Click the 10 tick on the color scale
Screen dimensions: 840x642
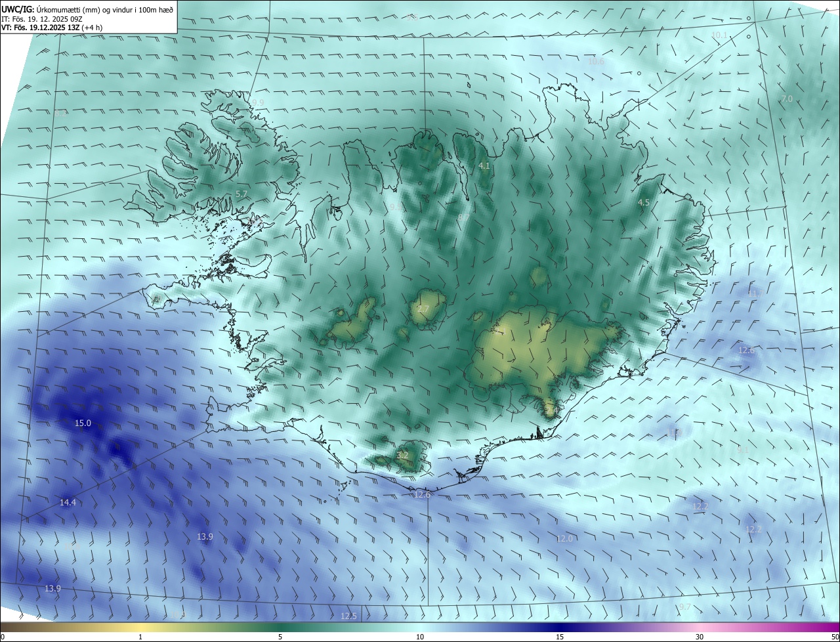[420, 637]
